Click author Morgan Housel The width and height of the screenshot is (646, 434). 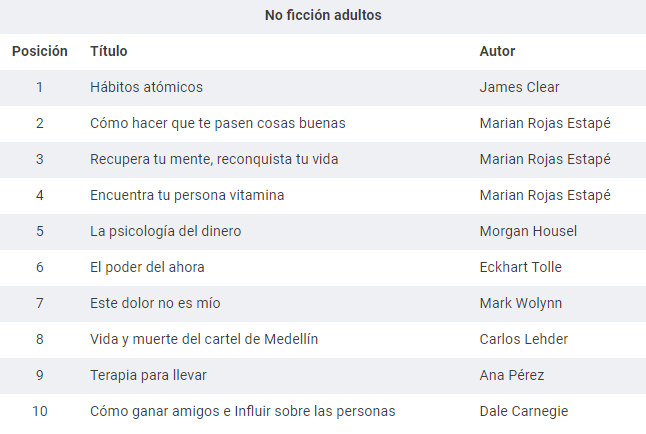tap(528, 231)
